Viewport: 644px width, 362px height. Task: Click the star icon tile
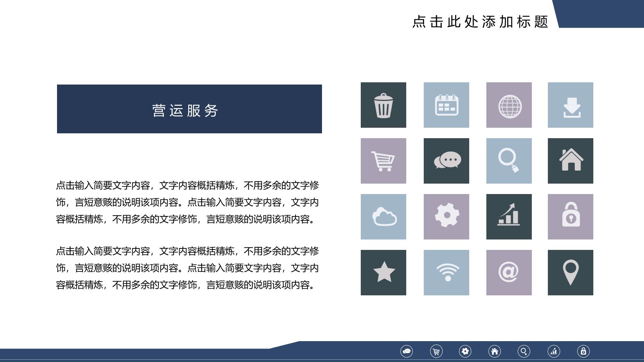pyautogui.click(x=383, y=273)
